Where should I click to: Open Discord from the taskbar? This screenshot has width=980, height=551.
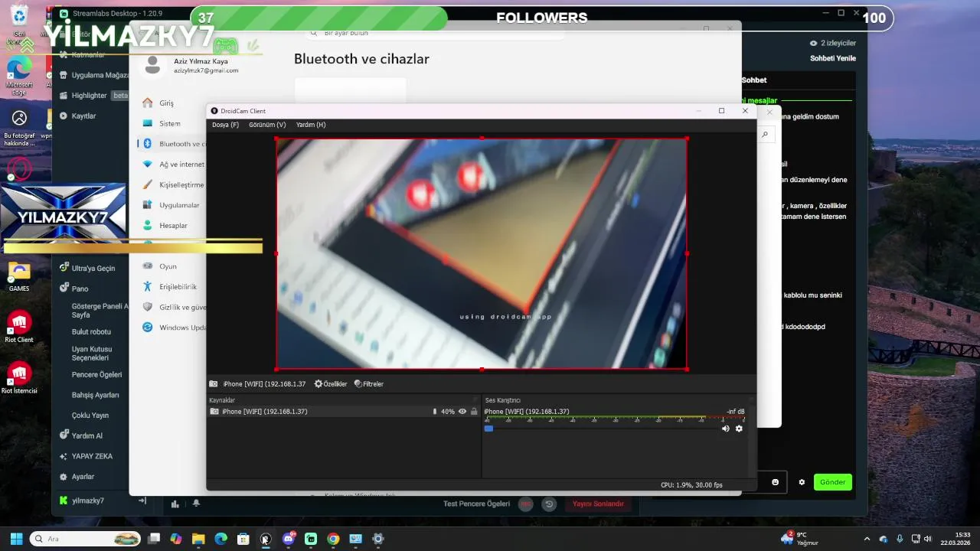[x=289, y=539]
